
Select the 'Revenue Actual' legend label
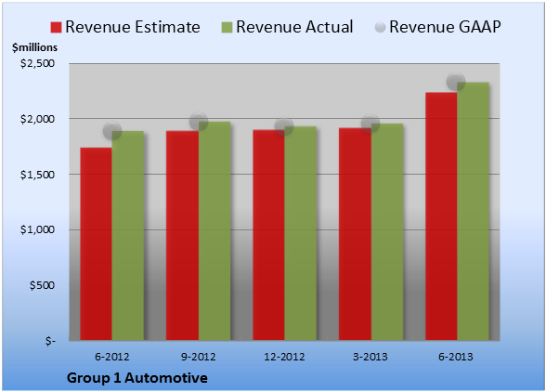click(294, 27)
